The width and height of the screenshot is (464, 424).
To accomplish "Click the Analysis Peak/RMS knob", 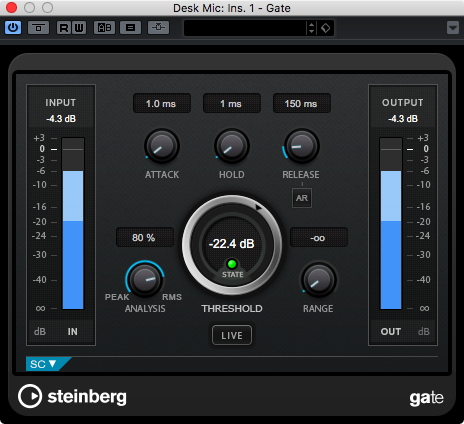I will pyautogui.click(x=145, y=279).
